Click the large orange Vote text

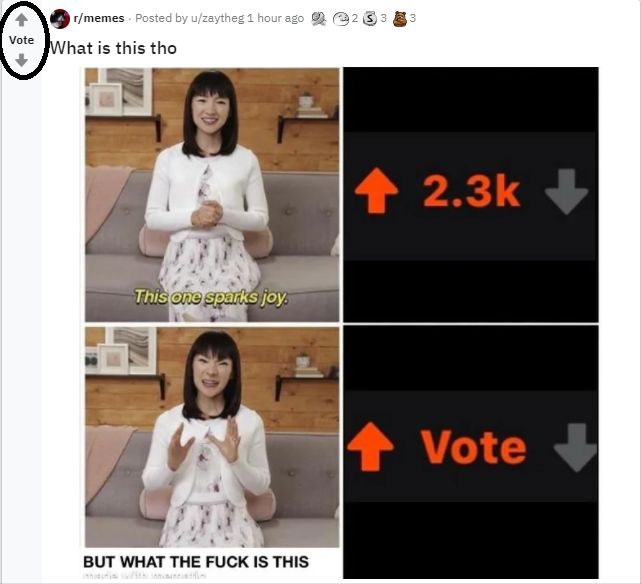point(473,447)
